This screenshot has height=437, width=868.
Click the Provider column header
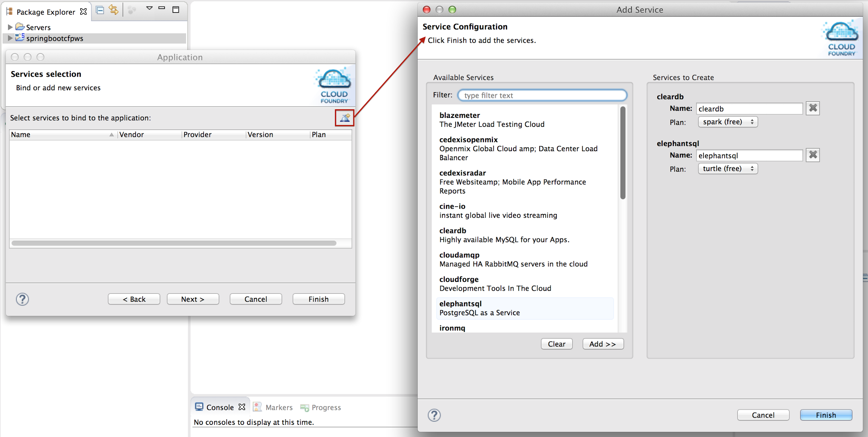pos(214,135)
